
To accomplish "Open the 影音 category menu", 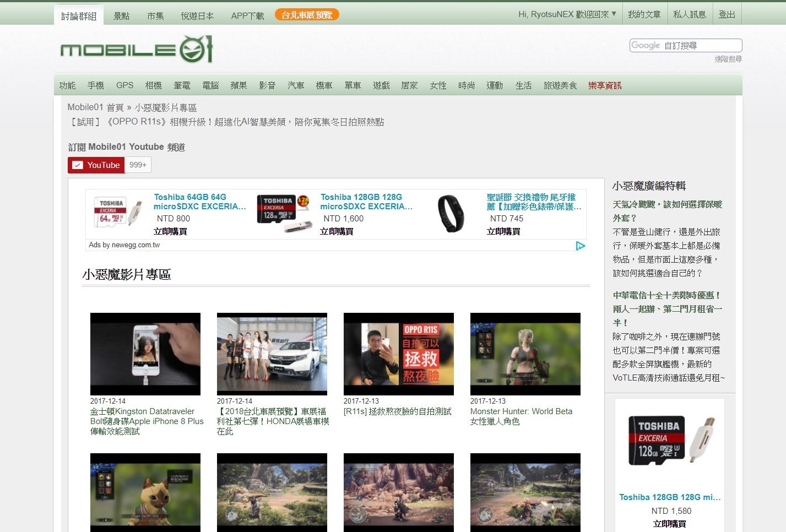I will click(x=267, y=85).
